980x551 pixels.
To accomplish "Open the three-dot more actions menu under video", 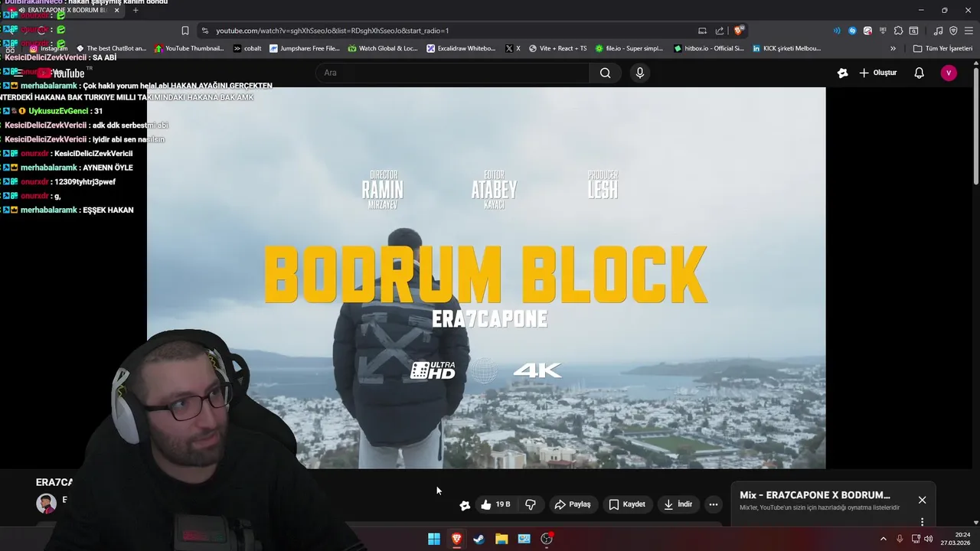I will (x=714, y=504).
